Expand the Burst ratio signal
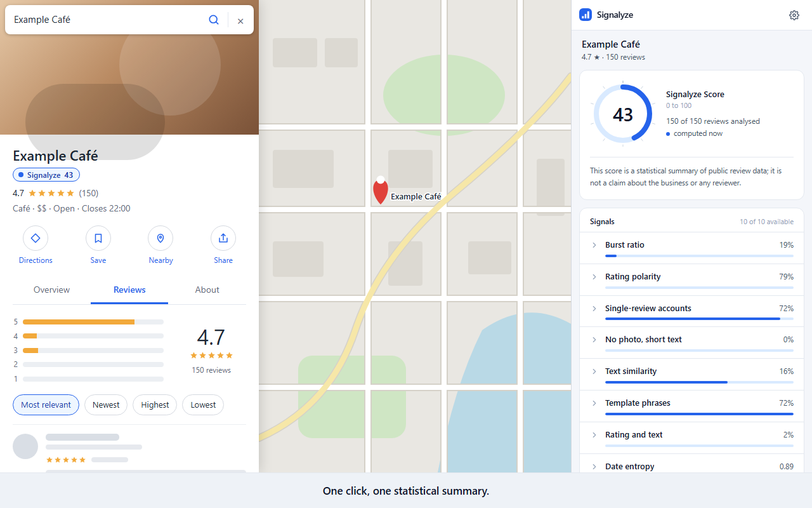Viewport: 812px width, 508px height. (691, 248)
